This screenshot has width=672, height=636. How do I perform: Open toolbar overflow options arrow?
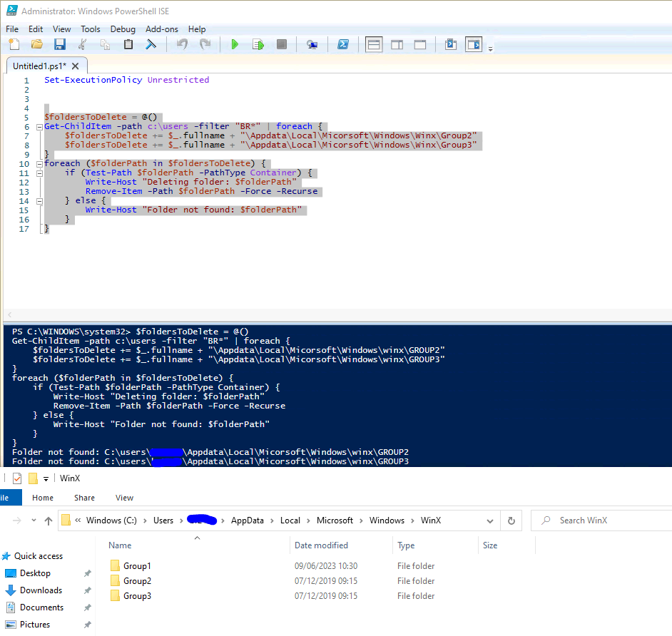point(491,48)
